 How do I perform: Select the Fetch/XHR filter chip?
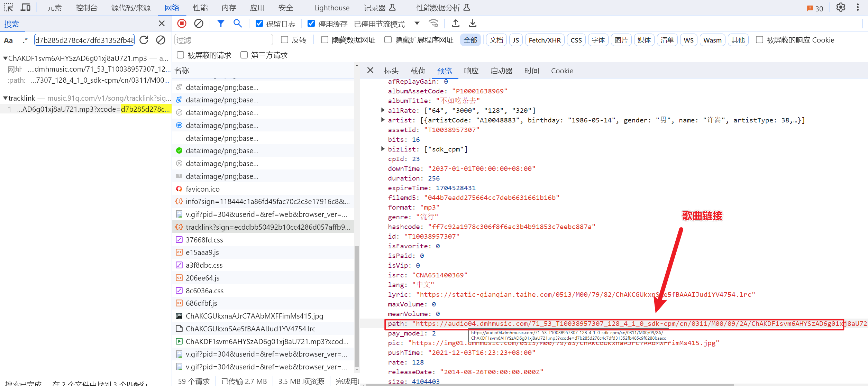coord(545,40)
